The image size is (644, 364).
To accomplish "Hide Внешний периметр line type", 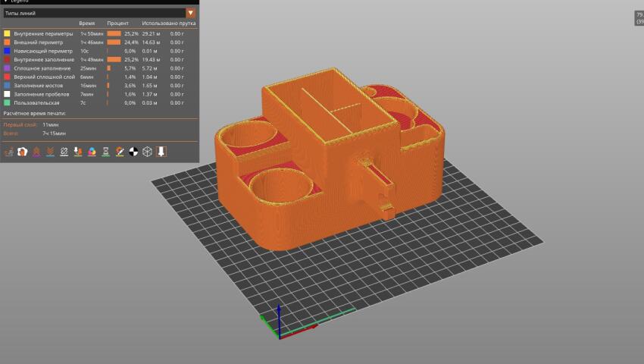I will click(100, 42).
